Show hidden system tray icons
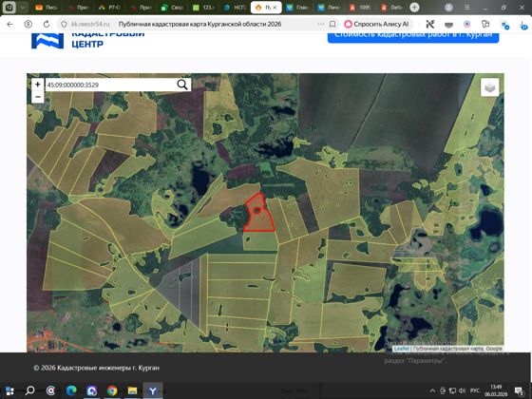Image resolution: width=532 pixels, height=399 pixels. coord(432,390)
